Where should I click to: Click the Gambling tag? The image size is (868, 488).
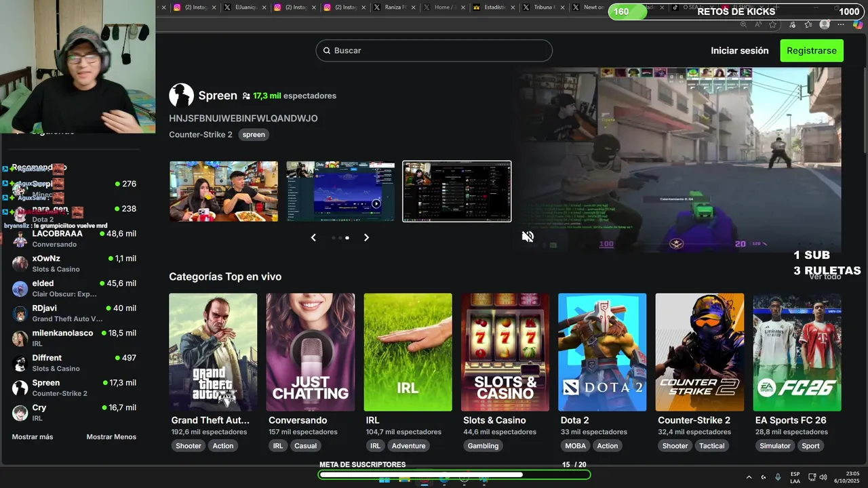[483, 446]
